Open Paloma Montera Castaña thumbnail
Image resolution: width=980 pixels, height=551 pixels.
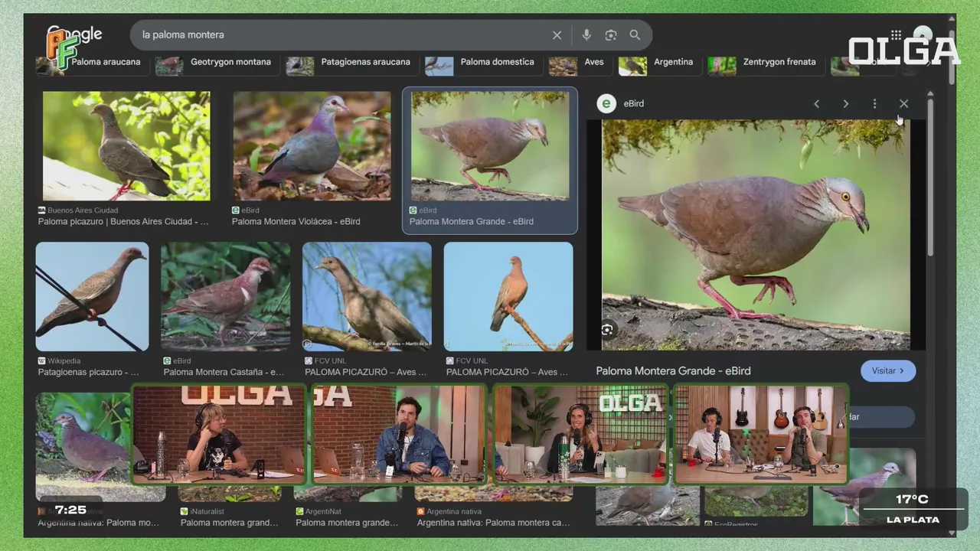click(x=226, y=297)
